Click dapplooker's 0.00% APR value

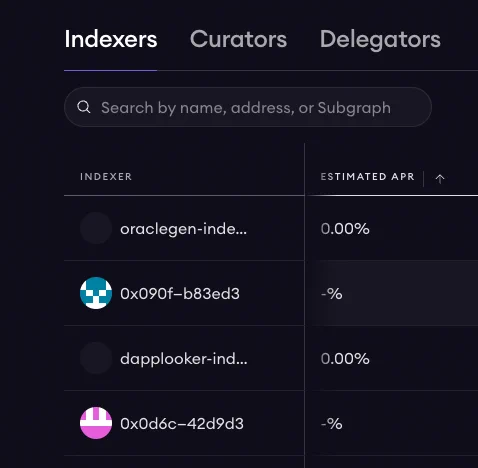click(x=345, y=359)
